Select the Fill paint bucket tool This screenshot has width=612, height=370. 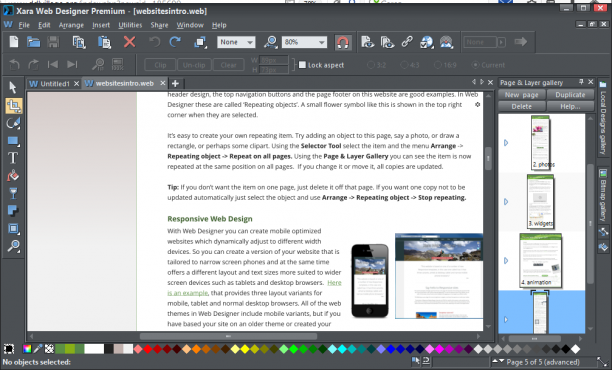coord(13,176)
